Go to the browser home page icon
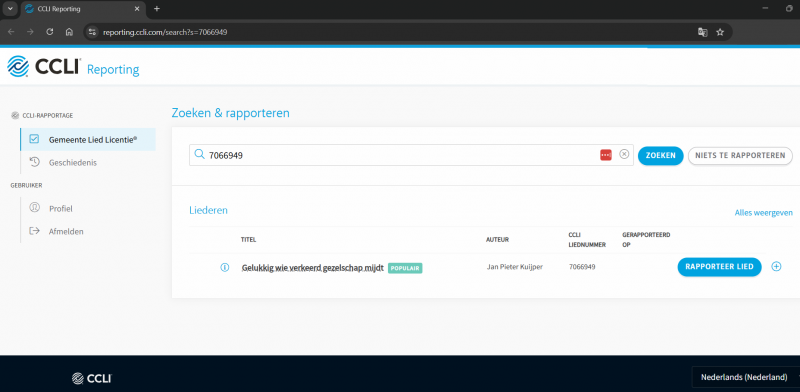The height and width of the screenshot is (392, 800). pyautogui.click(x=69, y=32)
